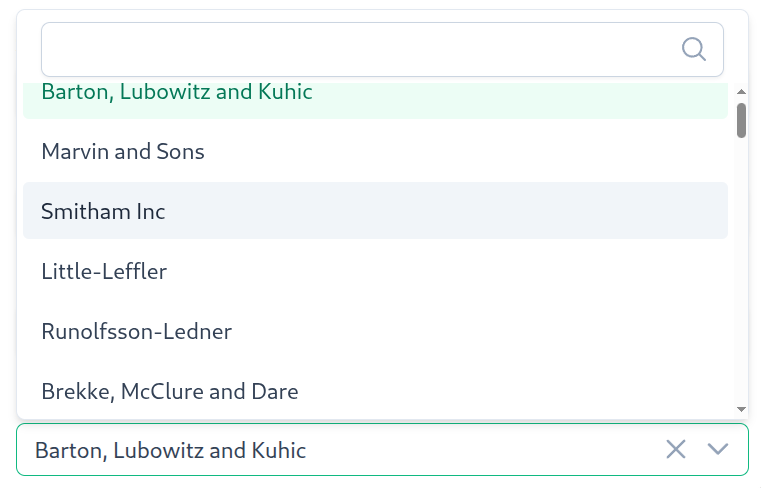Screen dimensions: 761x488
Task: Click the blank area right of Runolfsson-Ledner
Action: 478,331
